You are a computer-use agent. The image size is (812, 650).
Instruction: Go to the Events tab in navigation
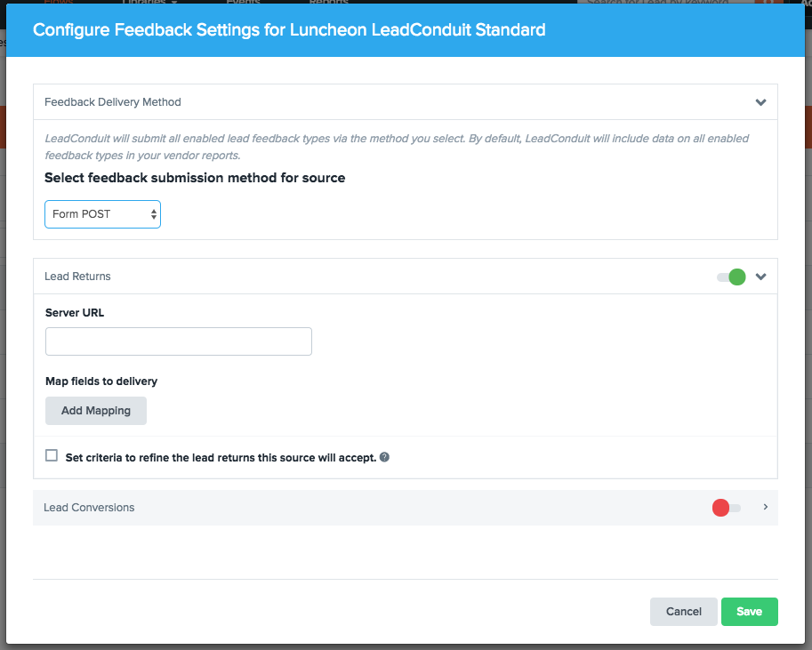click(x=243, y=2)
